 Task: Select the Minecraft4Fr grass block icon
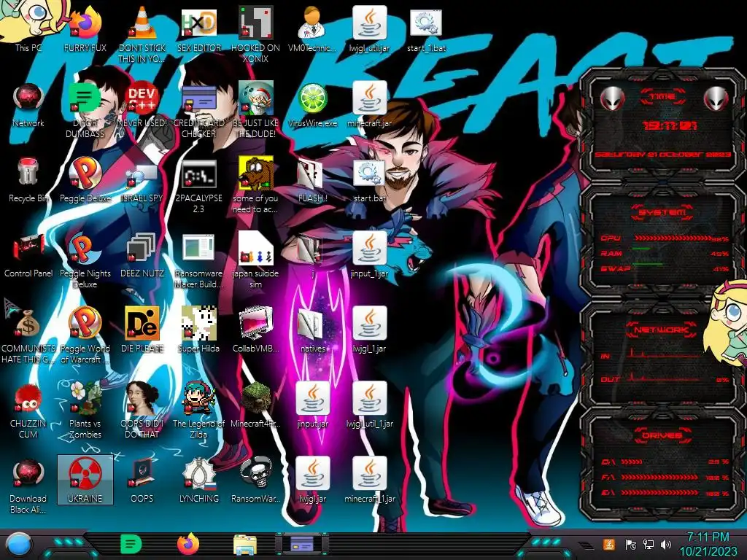click(256, 405)
